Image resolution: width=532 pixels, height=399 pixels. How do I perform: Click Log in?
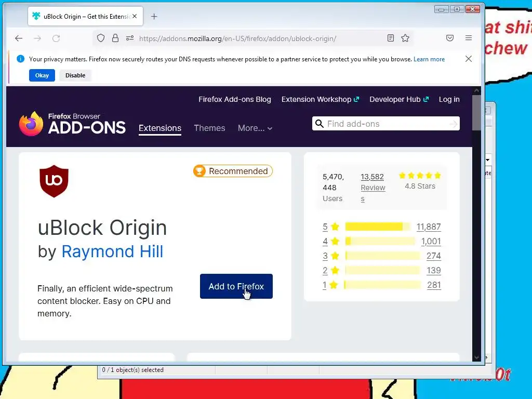click(449, 99)
